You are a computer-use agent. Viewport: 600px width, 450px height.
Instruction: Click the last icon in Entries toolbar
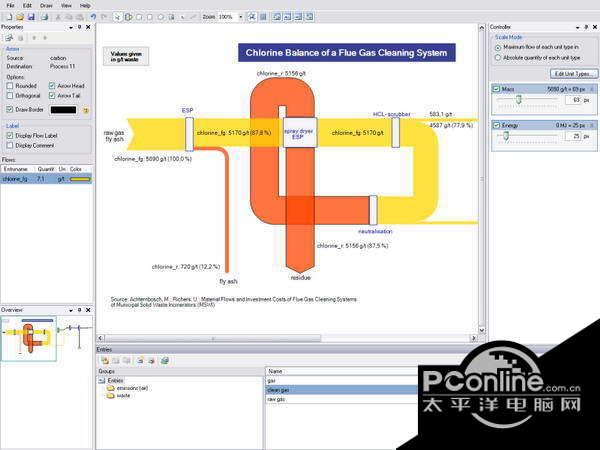165,360
